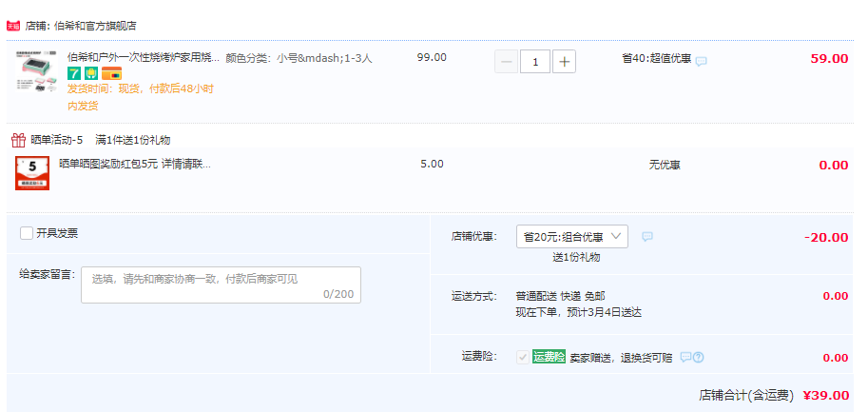Click the green 7-day return icon
This screenshot has width=868, height=412.
73,73
